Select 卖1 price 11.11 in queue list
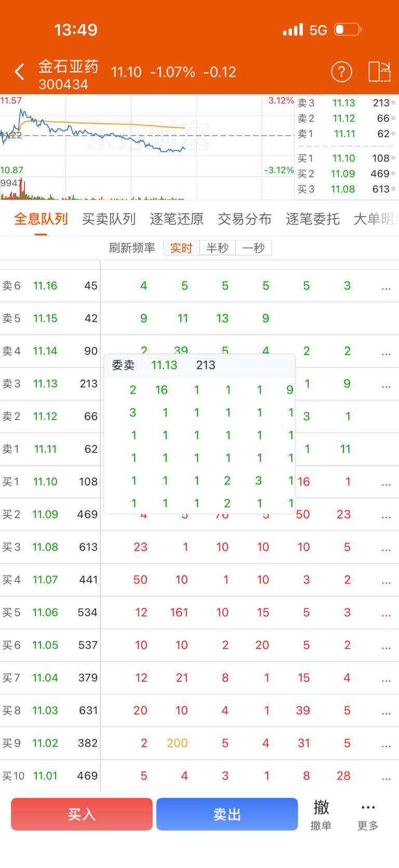Viewport: 399px width, 868px height. 45,449
